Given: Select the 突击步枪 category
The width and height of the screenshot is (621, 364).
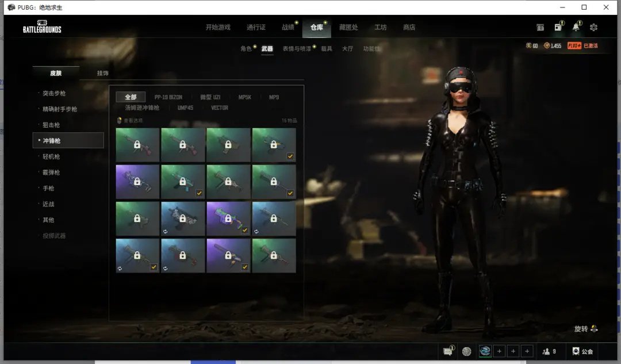Looking at the screenshot, I should pos(54,94).
